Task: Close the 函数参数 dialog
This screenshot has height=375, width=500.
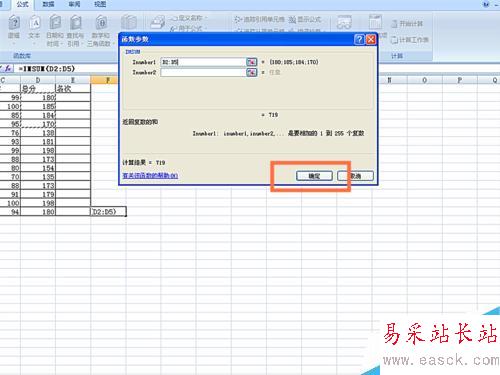Action: tap(371, 39)
